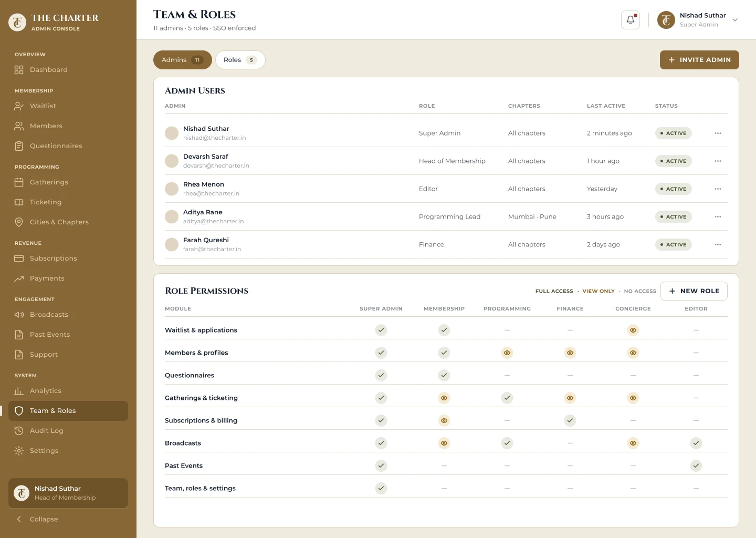Collapse the sidebar
Image resolution: width=756 pixels, height=538 pixels.
37,519
